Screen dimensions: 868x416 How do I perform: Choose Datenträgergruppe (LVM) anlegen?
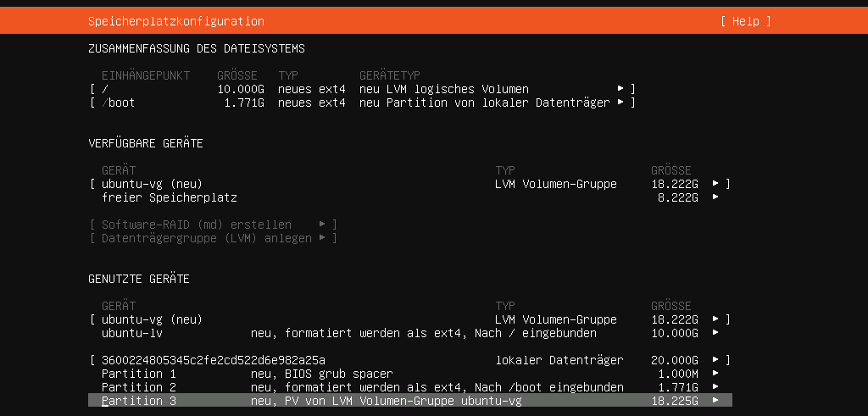(x=213, y=238)
